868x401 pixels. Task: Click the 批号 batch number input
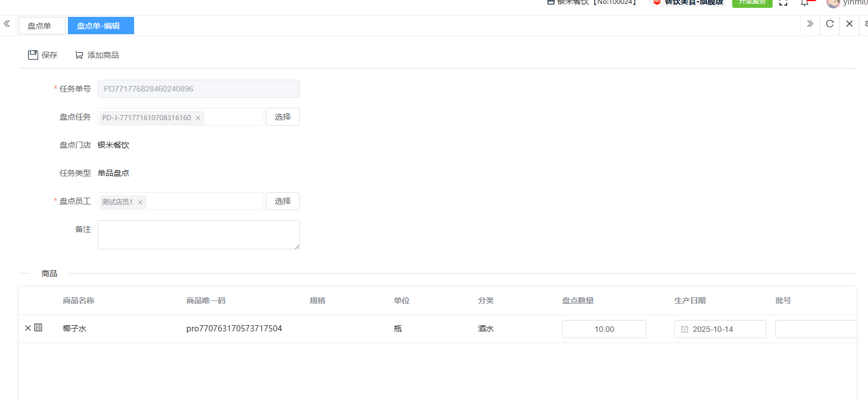pyautogui.click(x=815, y=329)
